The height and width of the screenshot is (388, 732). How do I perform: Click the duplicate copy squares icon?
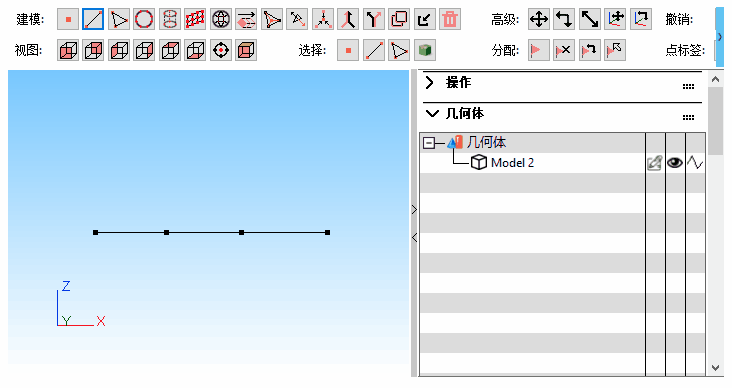399,19
